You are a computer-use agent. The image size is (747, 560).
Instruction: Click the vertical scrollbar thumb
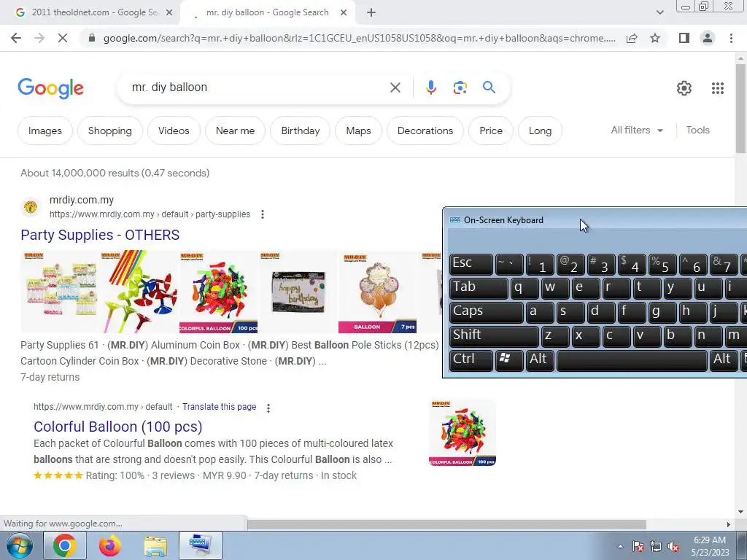740,109
